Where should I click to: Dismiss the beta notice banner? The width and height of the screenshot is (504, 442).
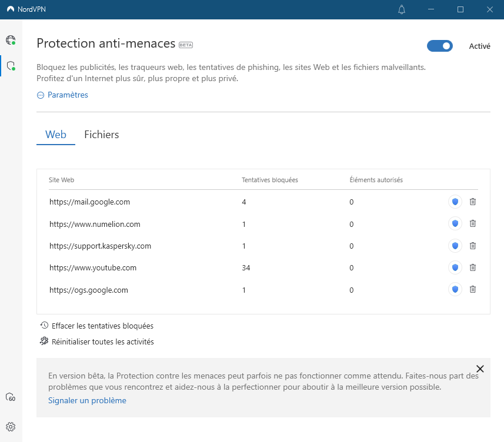(480, 369)
